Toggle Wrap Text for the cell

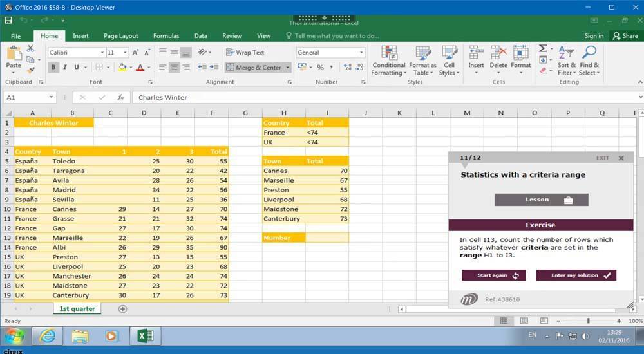pos(245,53)
